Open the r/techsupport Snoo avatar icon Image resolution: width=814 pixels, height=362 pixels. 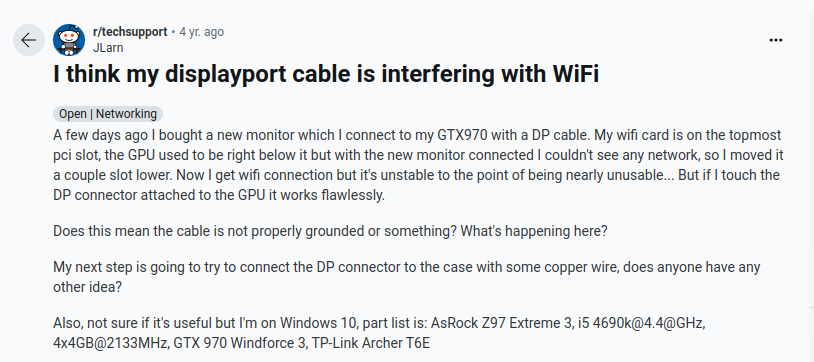click(69, 40)
